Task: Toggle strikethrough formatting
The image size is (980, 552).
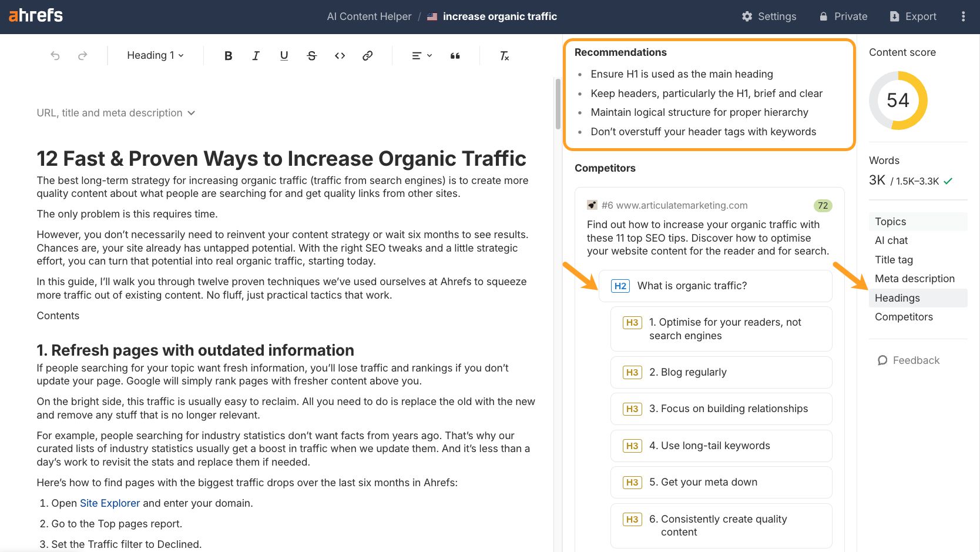Action: coord(312,55)
